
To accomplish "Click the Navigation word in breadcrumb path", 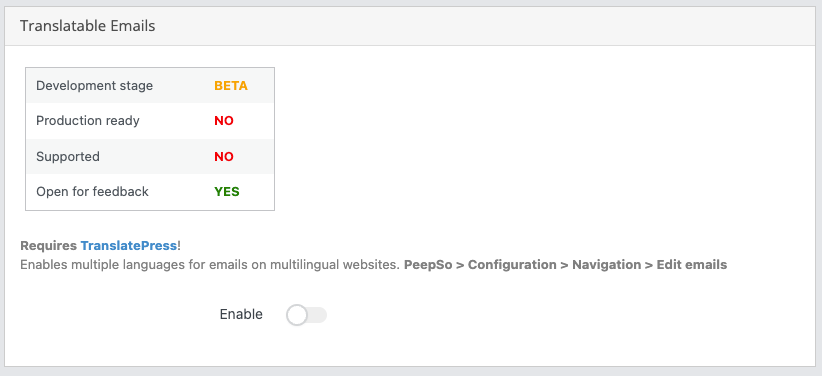I will (x=606, y=265).
